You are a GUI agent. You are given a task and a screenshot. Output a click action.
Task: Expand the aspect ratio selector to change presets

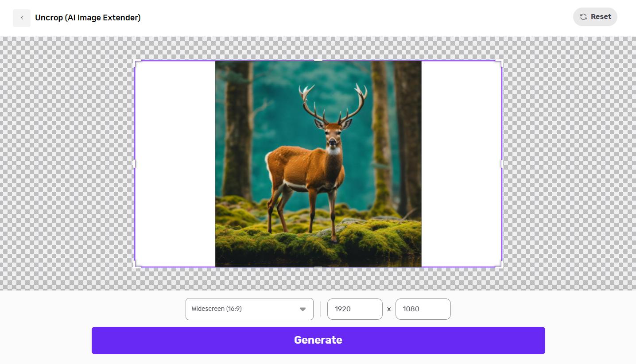[x=249, y=309]
